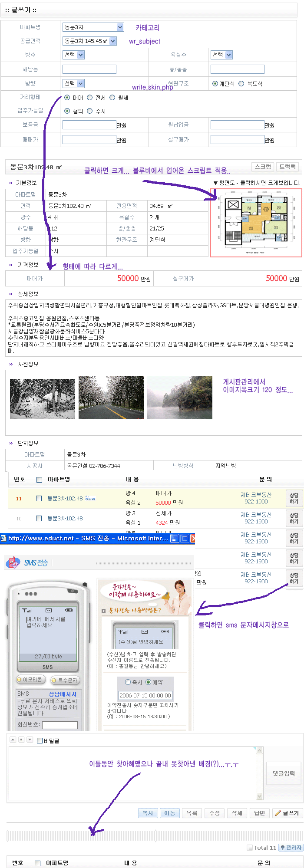The height and width of the screenshot is (868, 304).
Task: Click the 이모티콘 button
Action: click(30, 680)
